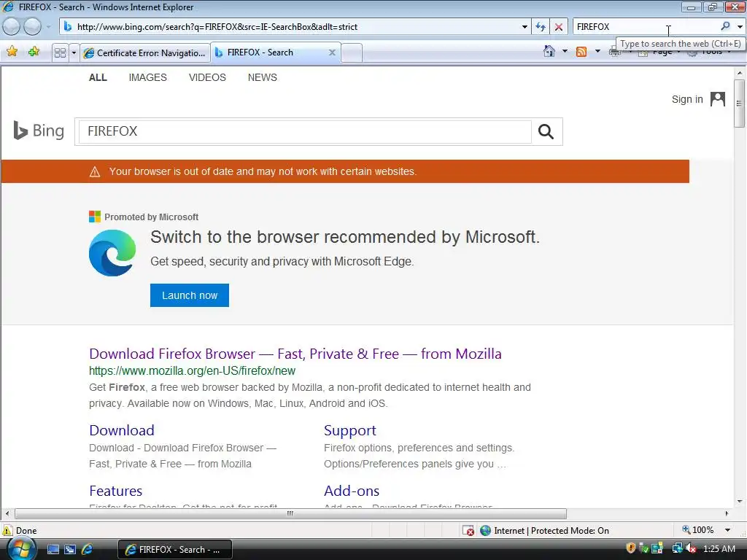Click the IE toolbar search box containing FIREFOX
Screen dimensions: 747x560
pos(646,27)
